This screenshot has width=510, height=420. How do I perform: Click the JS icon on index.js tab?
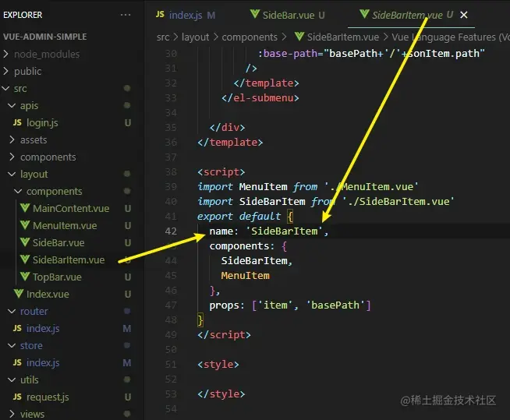(160, 14)
